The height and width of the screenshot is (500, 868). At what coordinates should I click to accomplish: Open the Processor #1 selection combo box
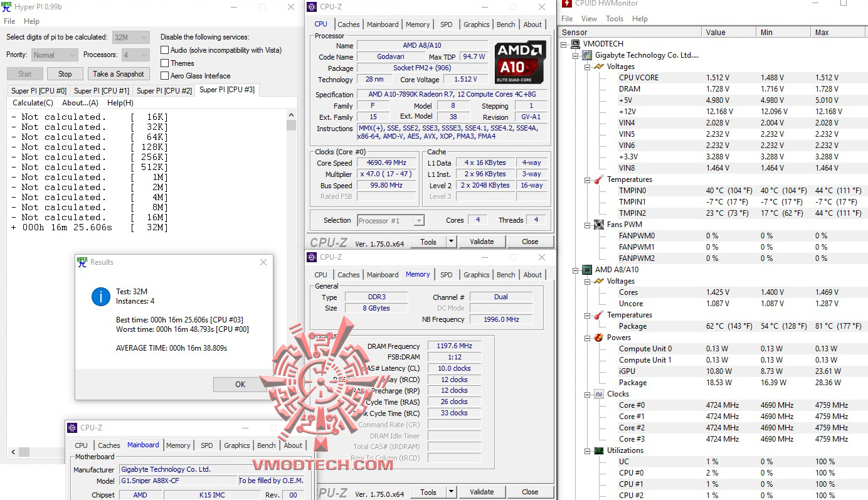(x=391, y=220)
